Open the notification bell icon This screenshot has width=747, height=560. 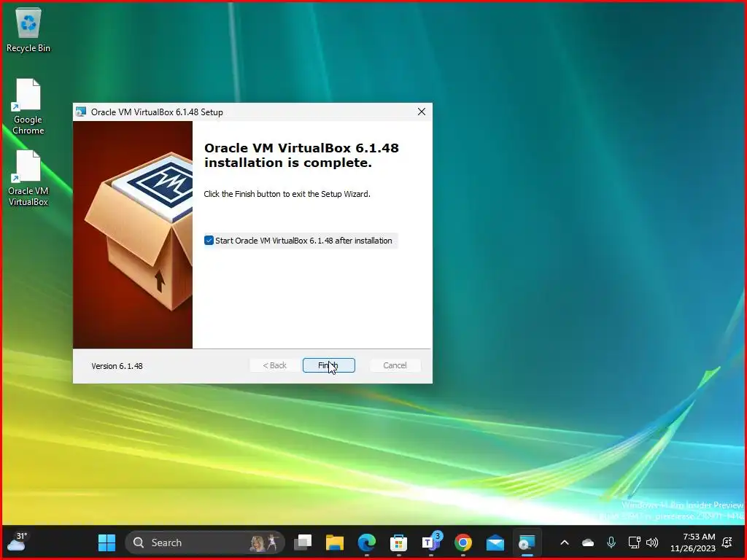click(727, 542)
